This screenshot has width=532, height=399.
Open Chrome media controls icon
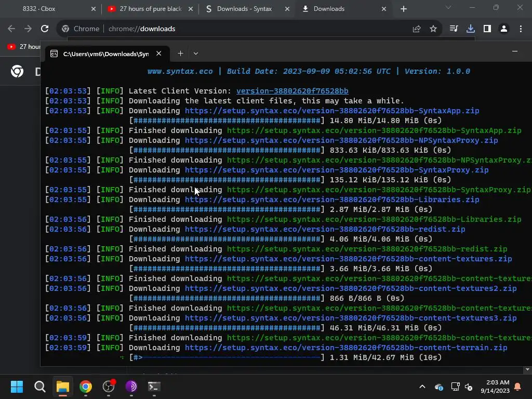point(454,29)
